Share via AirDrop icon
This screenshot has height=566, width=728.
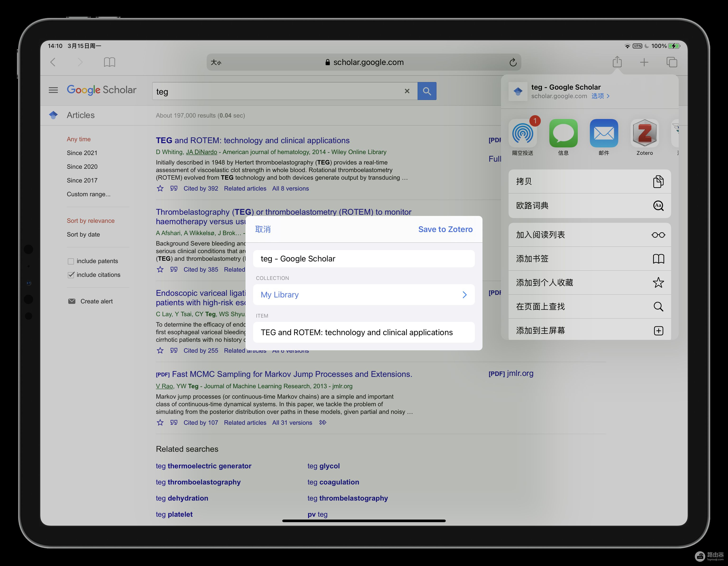(523, 133)
